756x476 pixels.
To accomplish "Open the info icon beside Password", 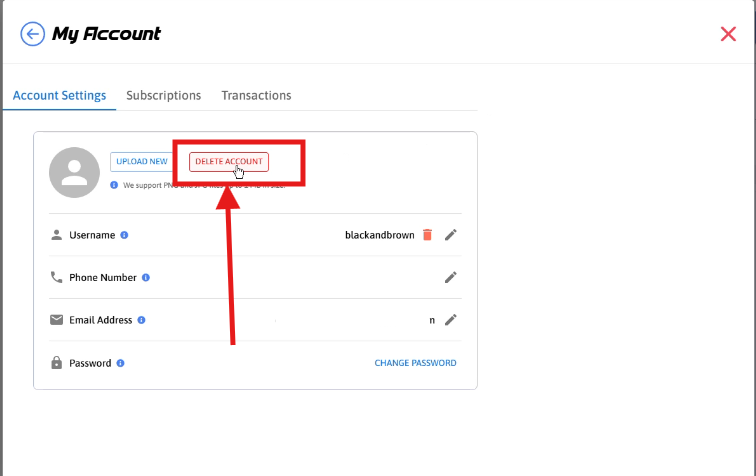I will pos(121,363).
